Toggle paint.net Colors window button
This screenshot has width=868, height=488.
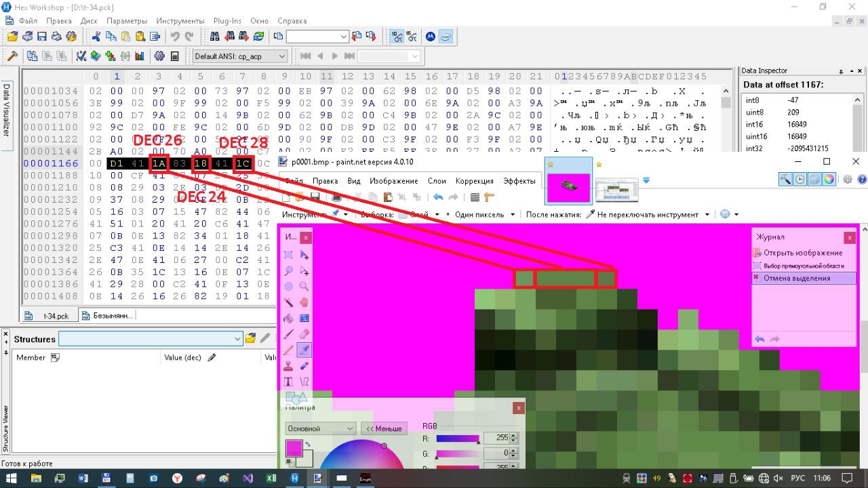pyautogui.click(x=829, y=180)
